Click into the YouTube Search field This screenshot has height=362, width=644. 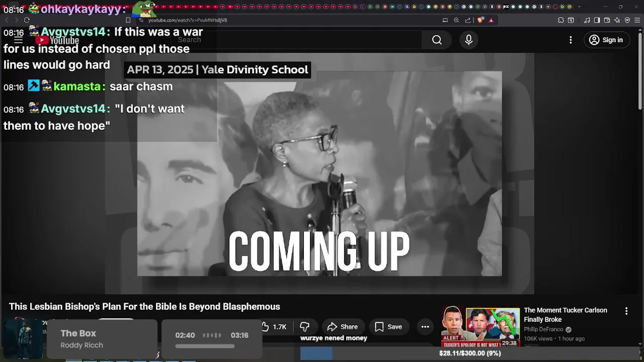click(297, 40)
